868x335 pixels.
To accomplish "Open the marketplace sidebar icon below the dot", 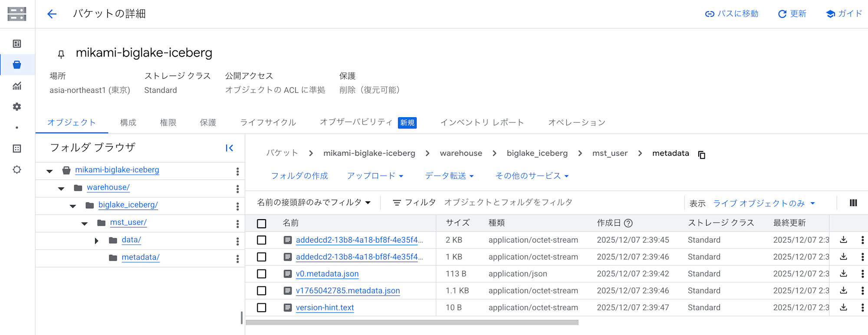I will 17,149.
